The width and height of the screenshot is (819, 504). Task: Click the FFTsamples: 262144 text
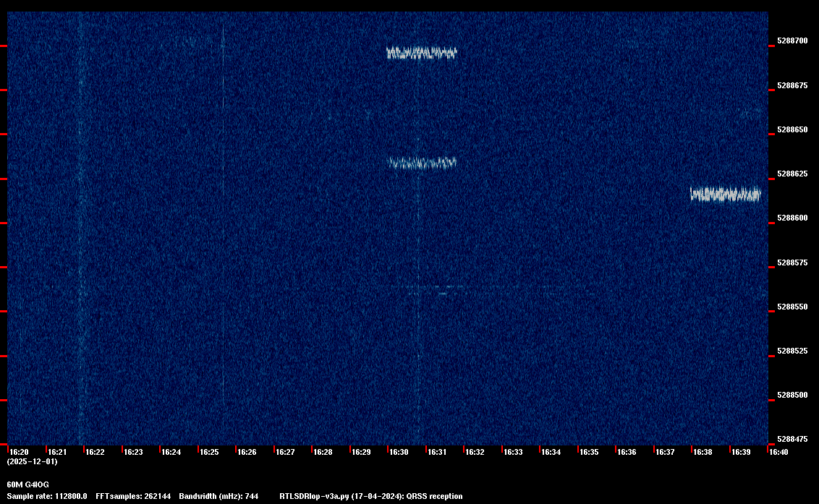click(x=133, y=496)
